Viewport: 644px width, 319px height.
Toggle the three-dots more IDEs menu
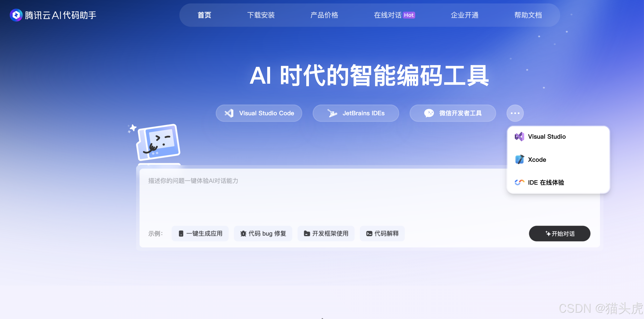coord(515,113)
